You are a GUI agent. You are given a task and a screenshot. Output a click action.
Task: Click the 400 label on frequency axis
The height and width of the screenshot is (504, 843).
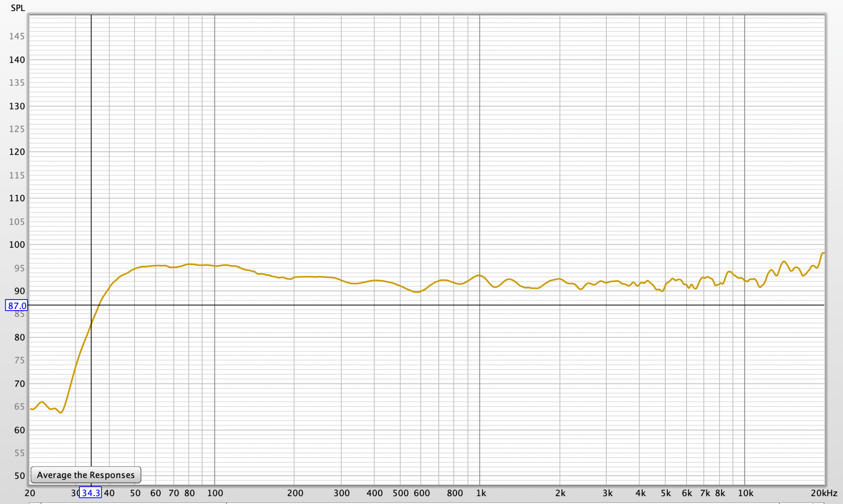pos(375,493)
